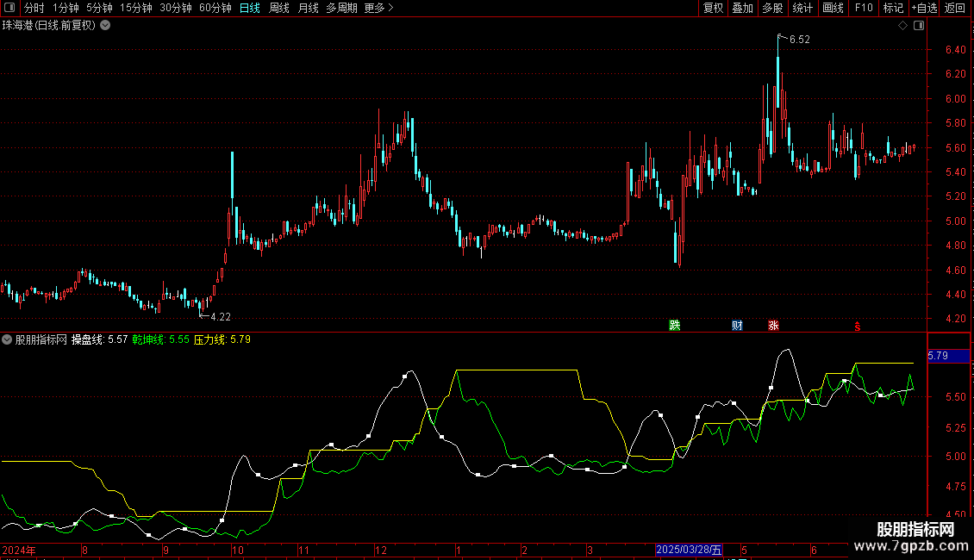Click the blue 5.79 value axis tag
Screen dimensions: 974x560
(x=948, y=356)
